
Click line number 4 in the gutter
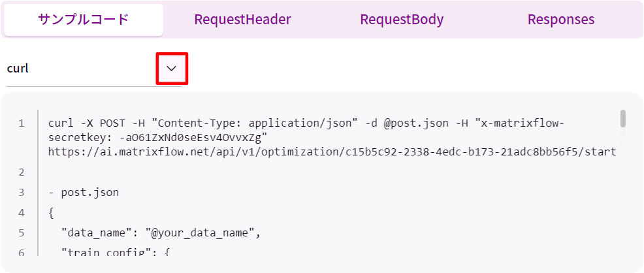22,213
